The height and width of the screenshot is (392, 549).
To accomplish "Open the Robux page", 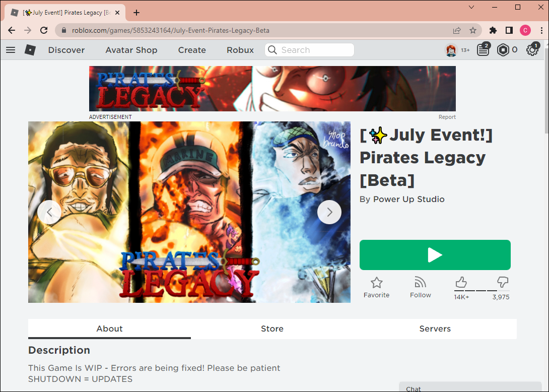I will click(240, 50).
